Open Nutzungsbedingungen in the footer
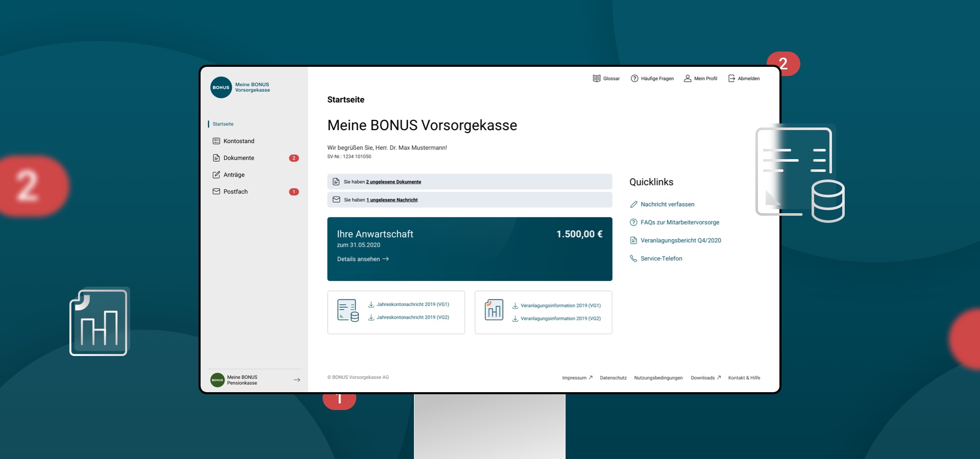 pos(658,378)
